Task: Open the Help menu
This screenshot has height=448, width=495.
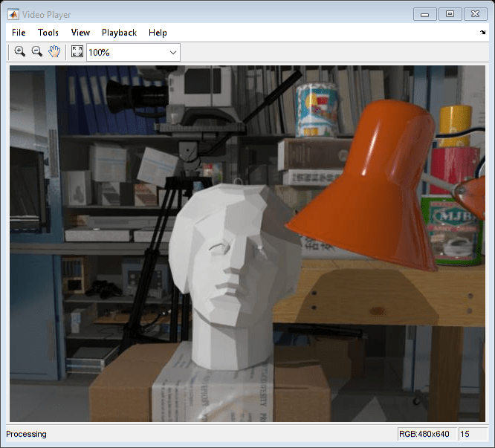Action: coord(158,33)
